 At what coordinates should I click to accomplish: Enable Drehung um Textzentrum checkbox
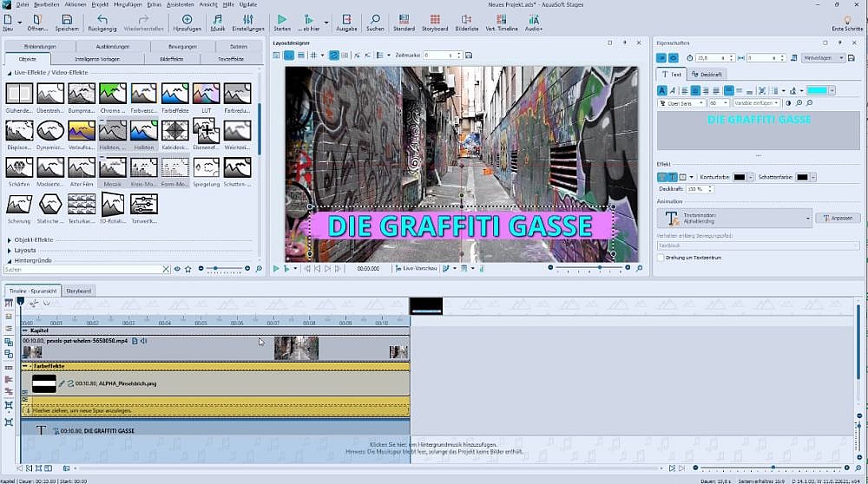[661, 257]
